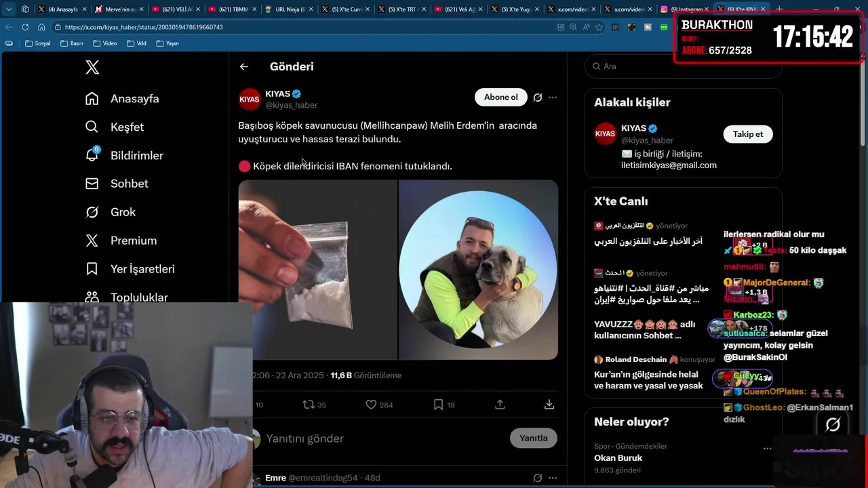Open the Okan Buruk trending topic
The height and width of the screenshot is (488, 868).
click(618, 458)
